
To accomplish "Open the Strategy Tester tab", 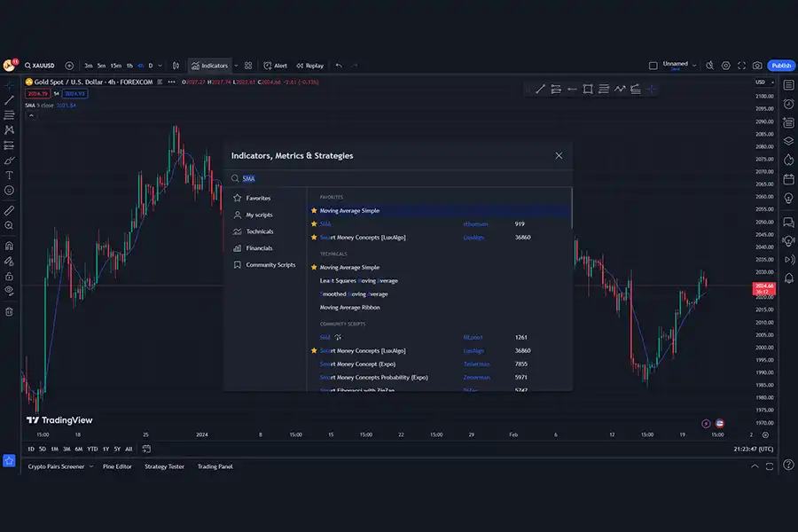I will (x=164, y=467).
